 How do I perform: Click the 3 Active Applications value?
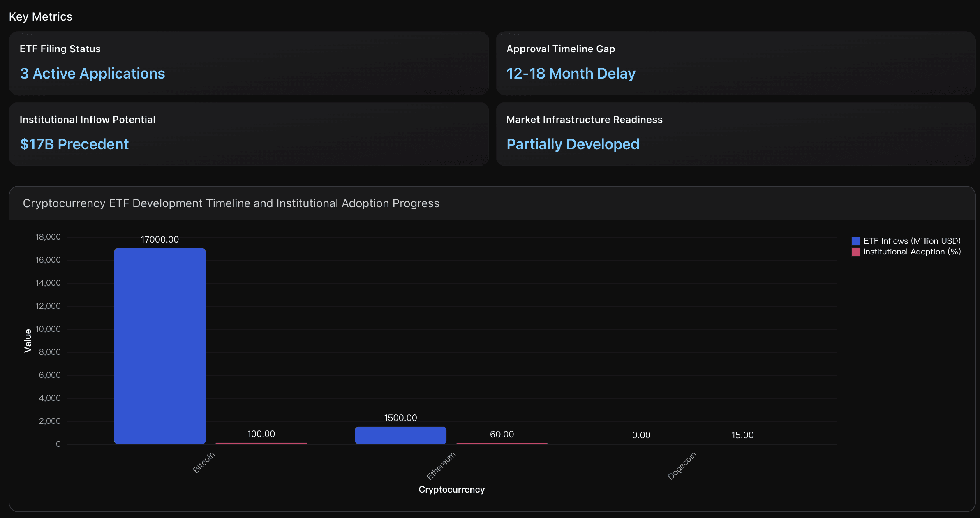tap(92, 73)
